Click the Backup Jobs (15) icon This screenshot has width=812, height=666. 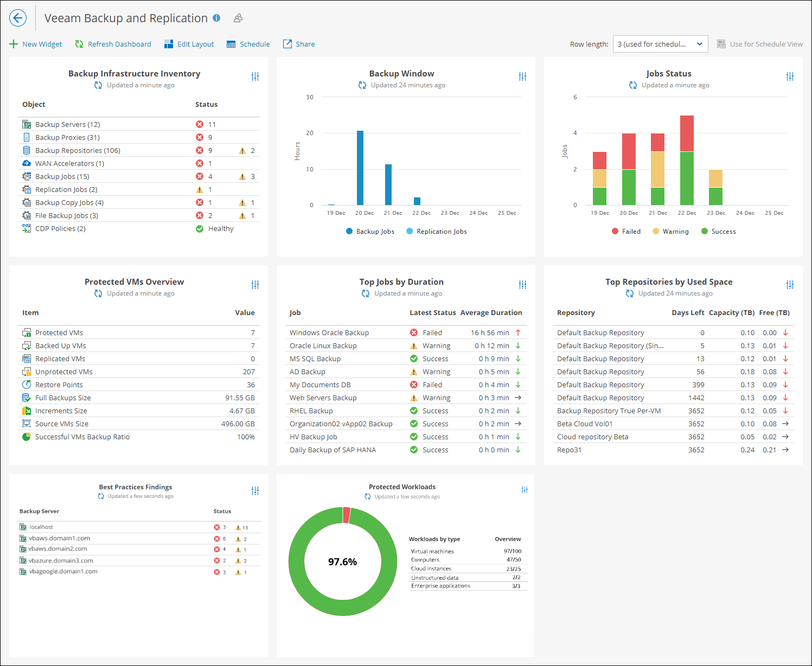[x=27, y=176]
